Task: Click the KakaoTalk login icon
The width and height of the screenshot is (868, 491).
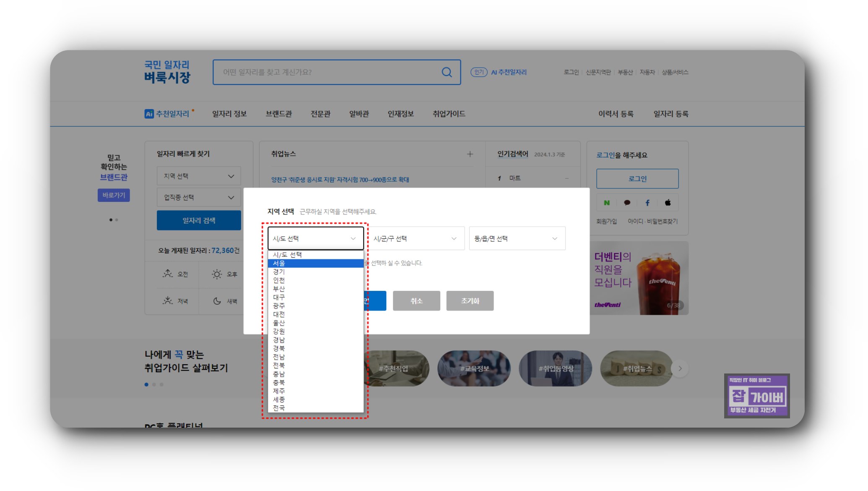Action: tap(627, 203)
